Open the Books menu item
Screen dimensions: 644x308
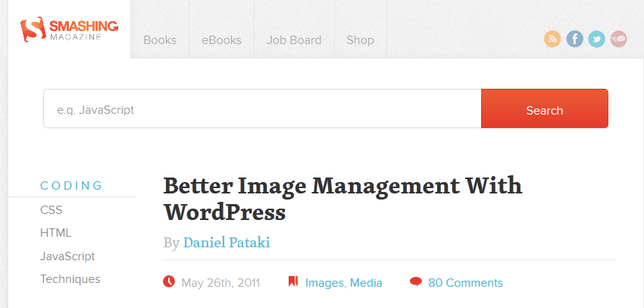click(x=160, y=40)
